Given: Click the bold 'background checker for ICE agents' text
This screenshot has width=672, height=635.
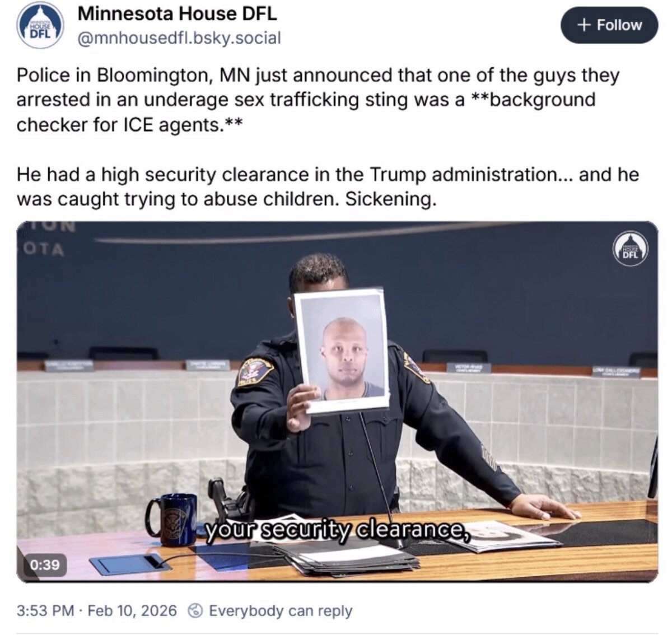Looking at the screenshot, I should [306, 112].
